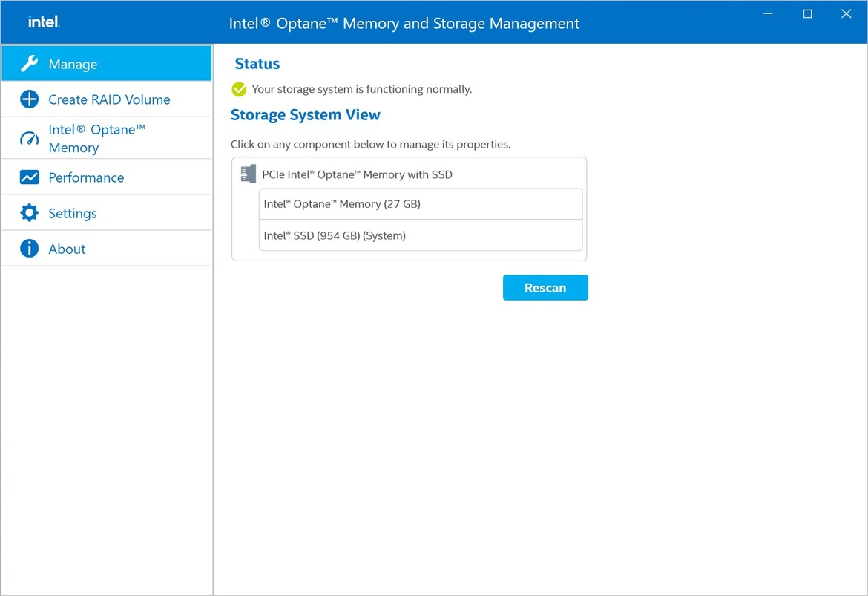
Task: Click the Intel logo in title bar
Action: pos(44,22)
